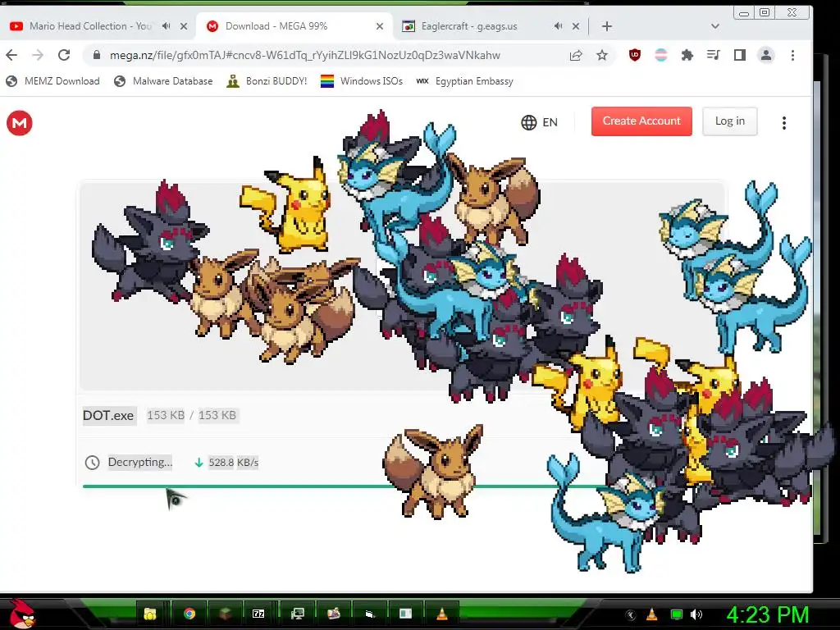Reload the current page
The height and width of the screenshot is (630, 840).
pyautogui.click(x=64, y=55)
